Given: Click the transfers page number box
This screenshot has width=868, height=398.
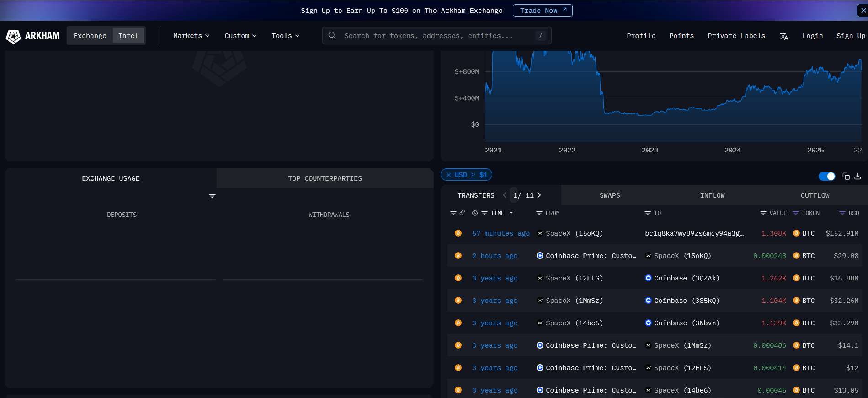Looking at the screenshot, I should click(x=514, y=195).
